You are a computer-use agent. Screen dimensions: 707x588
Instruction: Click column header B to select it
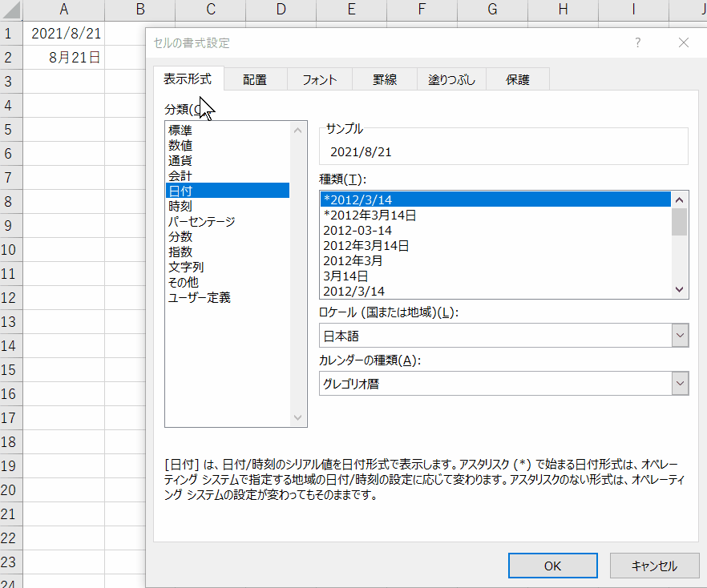[139, 10]
